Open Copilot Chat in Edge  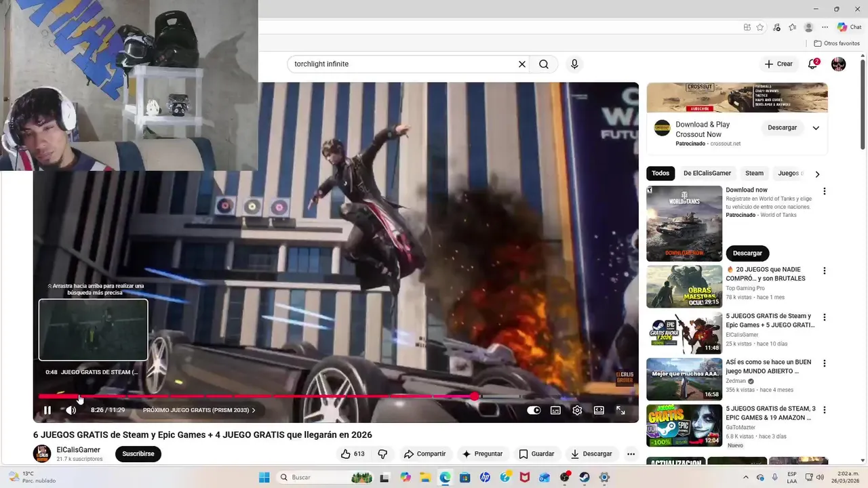[849, 27]
